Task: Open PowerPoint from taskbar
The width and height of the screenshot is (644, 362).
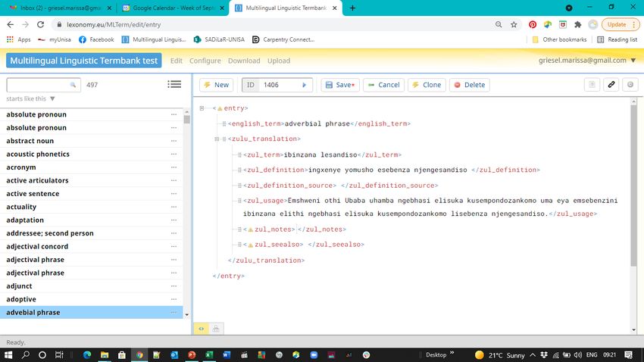Action: coord(192,354)
